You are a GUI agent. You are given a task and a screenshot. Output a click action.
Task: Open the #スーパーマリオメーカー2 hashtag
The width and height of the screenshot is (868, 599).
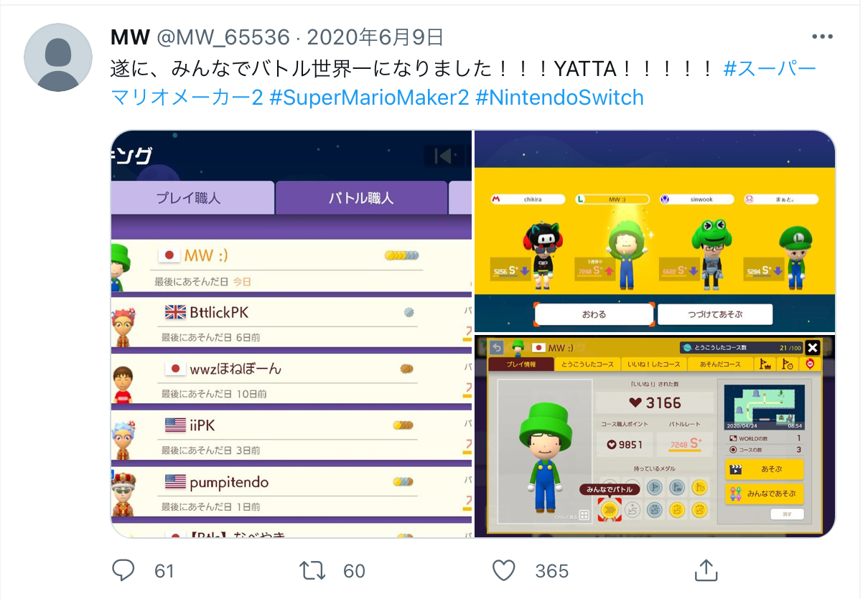click(x=464, y=83)
